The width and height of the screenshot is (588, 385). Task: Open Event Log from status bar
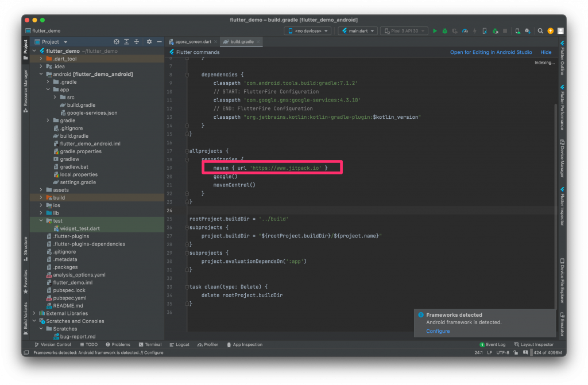click(492, 344)
